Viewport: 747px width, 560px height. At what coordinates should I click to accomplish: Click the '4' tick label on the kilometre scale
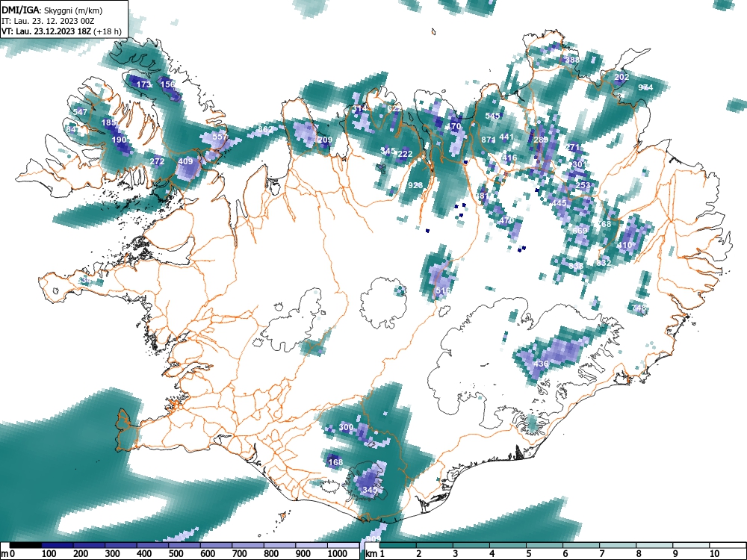[492, 554]
